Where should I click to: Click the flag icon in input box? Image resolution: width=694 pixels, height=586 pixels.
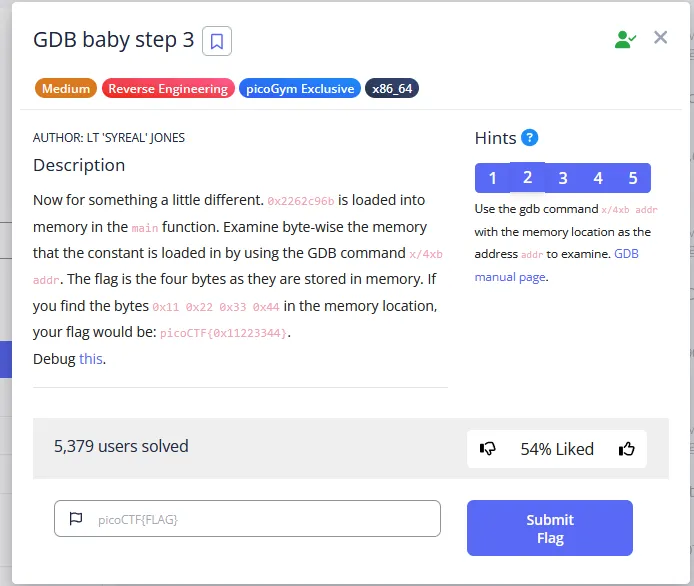click(x=75, y=519)
